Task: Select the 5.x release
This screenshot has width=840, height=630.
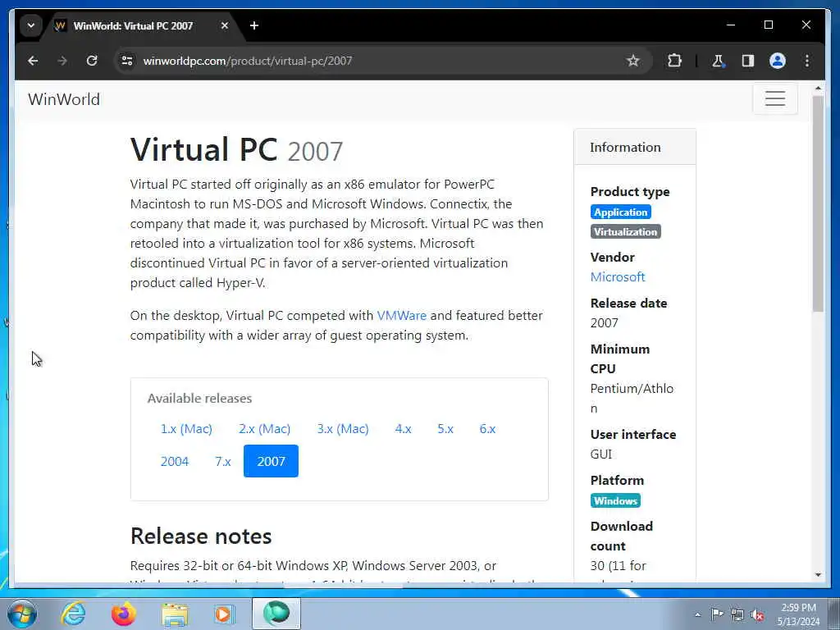Action: pyautogui.click(x=445, y=428)
